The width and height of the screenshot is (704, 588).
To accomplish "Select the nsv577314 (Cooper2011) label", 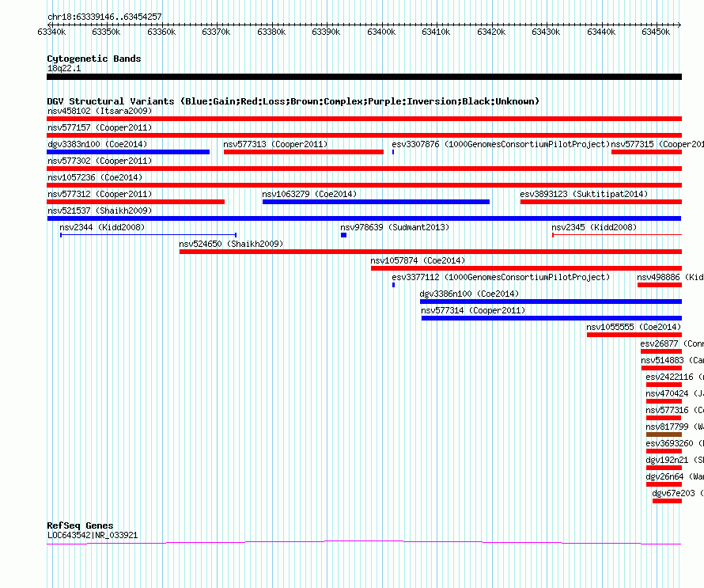I will pos(473,310).
